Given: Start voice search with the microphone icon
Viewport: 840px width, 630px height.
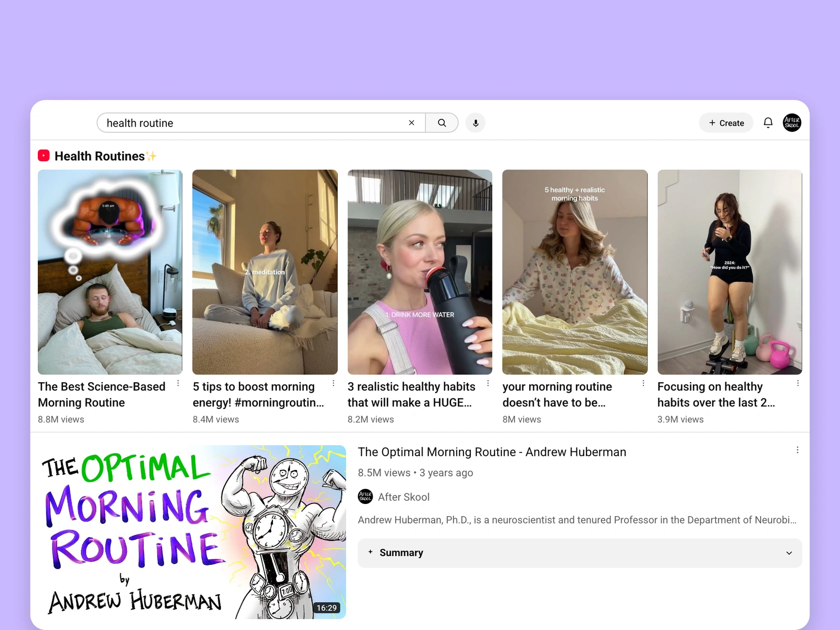Looking at the screenshot, I should click(476, 123).
